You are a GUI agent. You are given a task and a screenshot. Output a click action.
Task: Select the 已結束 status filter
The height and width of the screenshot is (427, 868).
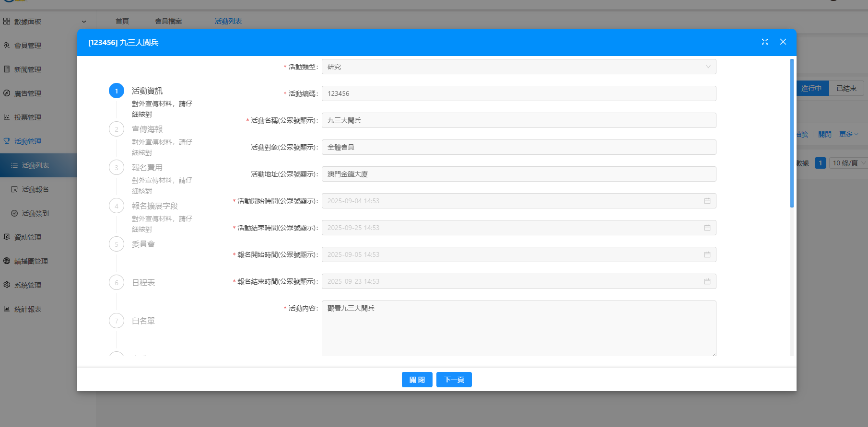[846, 88]
